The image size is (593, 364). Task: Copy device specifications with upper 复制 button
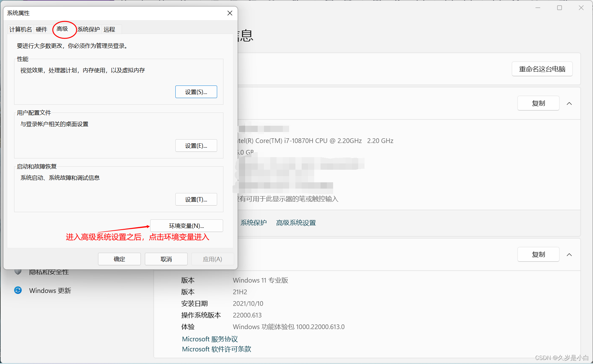pos(538,103)
